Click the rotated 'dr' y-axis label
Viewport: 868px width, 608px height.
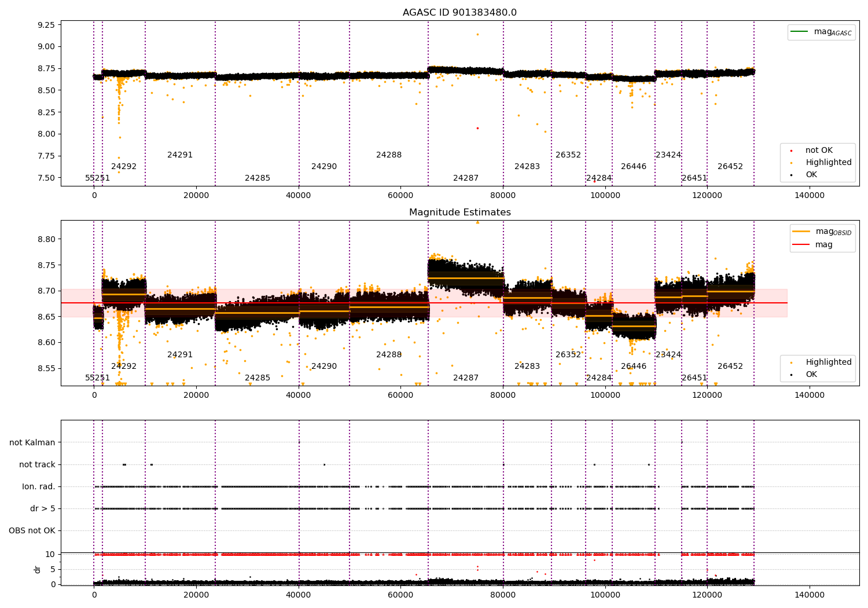click(x=38, y=569)
